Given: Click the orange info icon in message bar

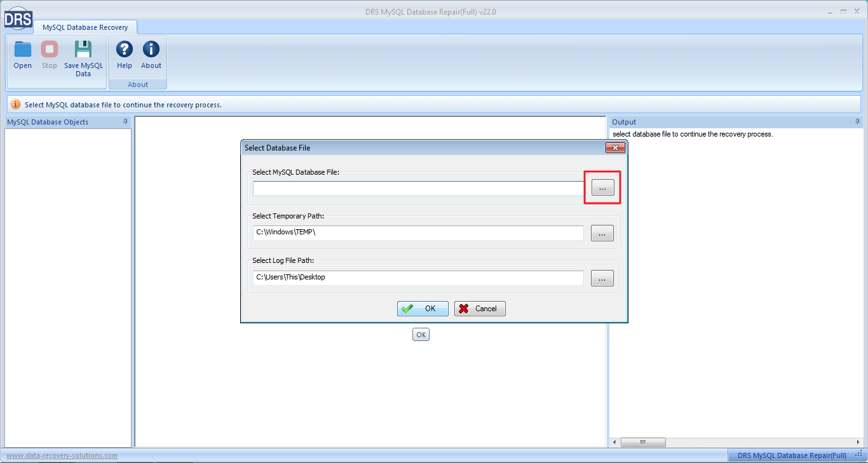Looking at the screenshot, I should (16, 105).
